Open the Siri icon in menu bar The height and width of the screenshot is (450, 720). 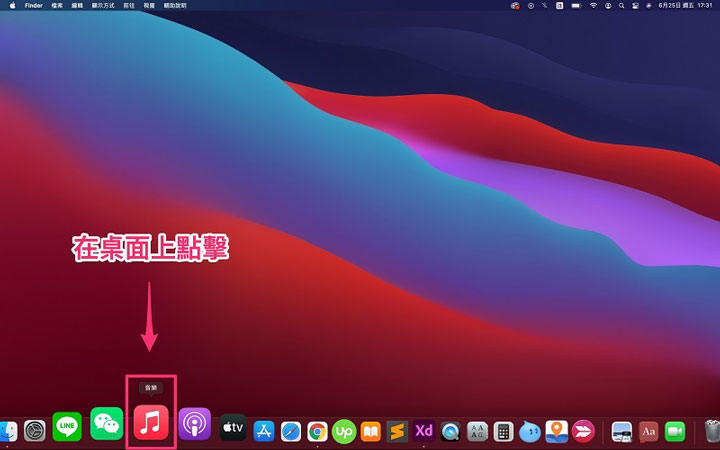click(x=648, y=6)
